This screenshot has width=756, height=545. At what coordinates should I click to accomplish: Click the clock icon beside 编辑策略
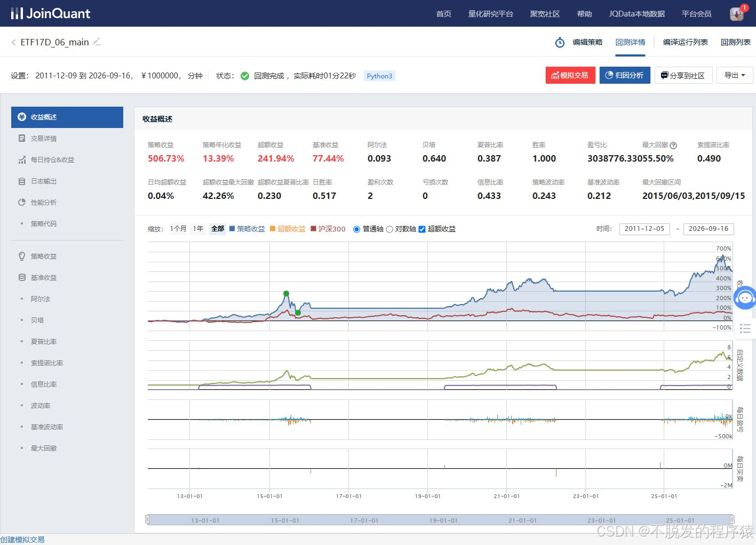coord(560,42)
